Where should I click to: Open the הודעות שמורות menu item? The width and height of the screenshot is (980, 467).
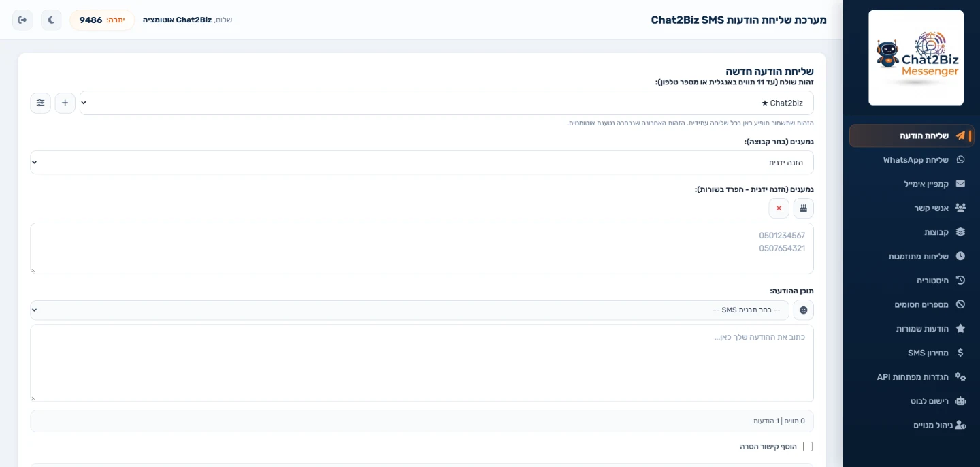[912, 329]
